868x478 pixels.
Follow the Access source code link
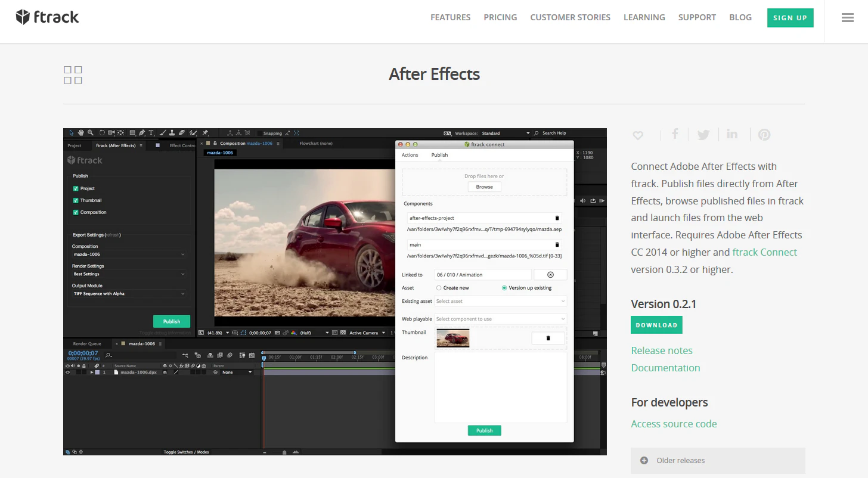[674, 424]
